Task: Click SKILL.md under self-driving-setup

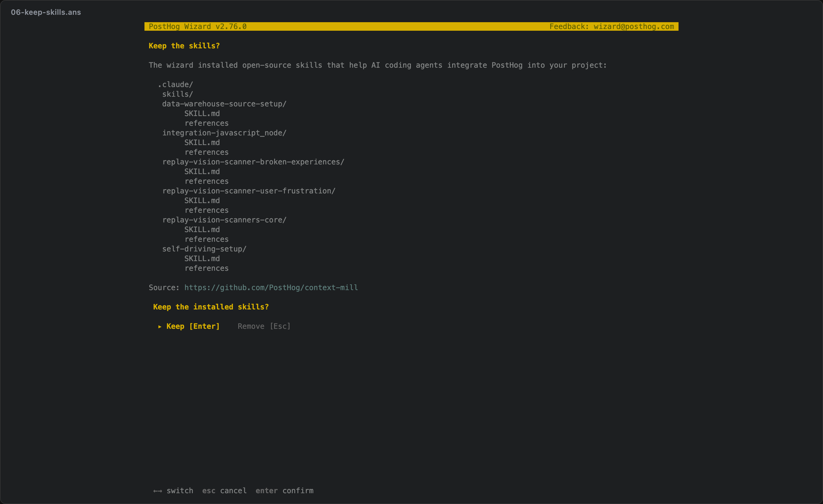Action: click(x=202, y=259)
